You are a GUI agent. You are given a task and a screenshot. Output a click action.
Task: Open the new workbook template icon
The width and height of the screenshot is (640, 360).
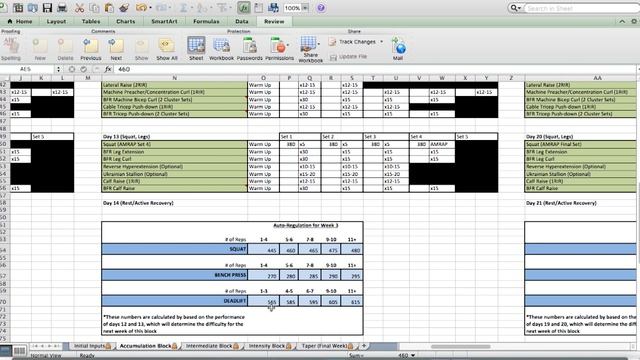tap(18, 8)
